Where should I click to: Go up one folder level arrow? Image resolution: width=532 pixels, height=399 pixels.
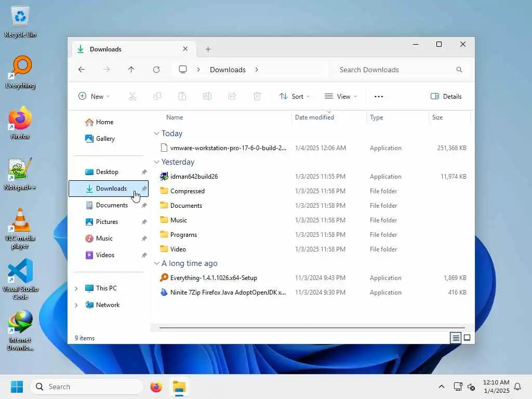[x=131, y=70]
